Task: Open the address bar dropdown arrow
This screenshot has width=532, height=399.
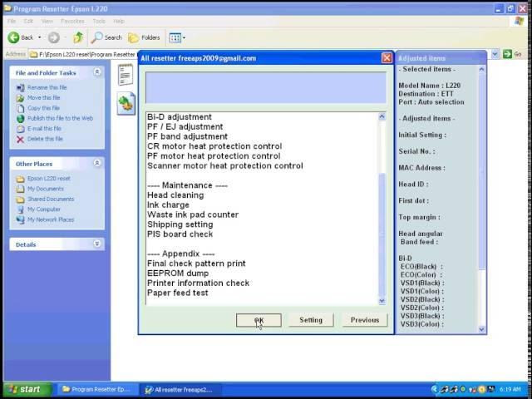Action: 495,54
